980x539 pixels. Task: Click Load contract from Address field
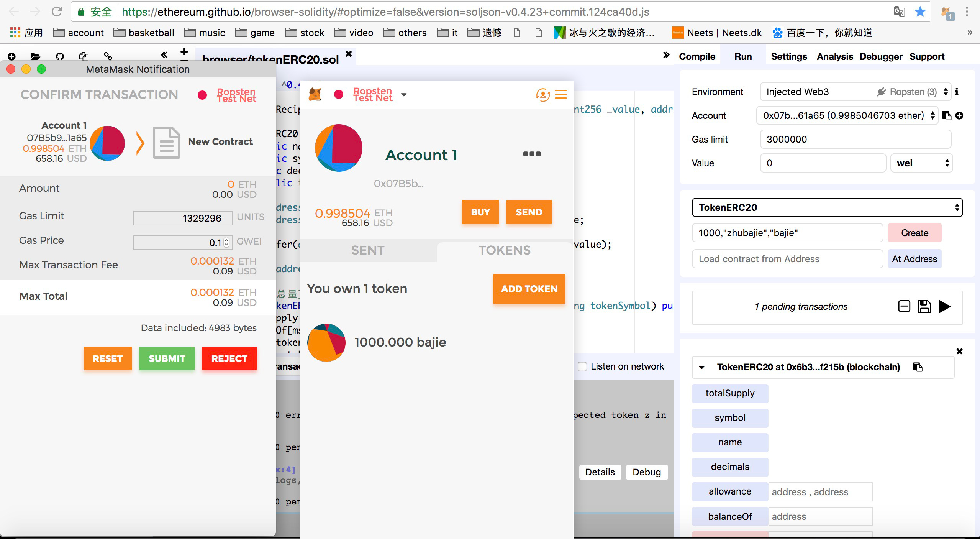[x=787, y=259]
